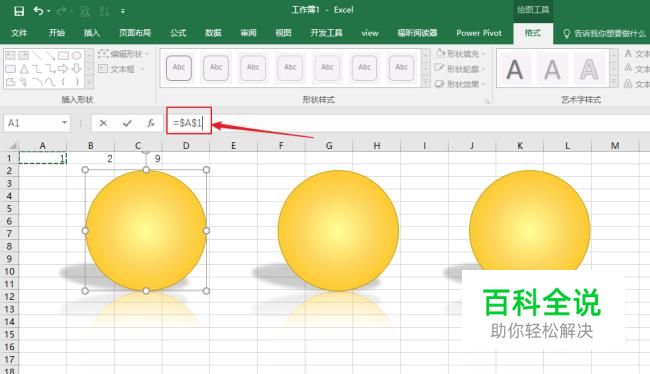Image resolution: width=650 pixels, height=374 pixels.
Task: Select the freeform shape tool
Action: 10,82
